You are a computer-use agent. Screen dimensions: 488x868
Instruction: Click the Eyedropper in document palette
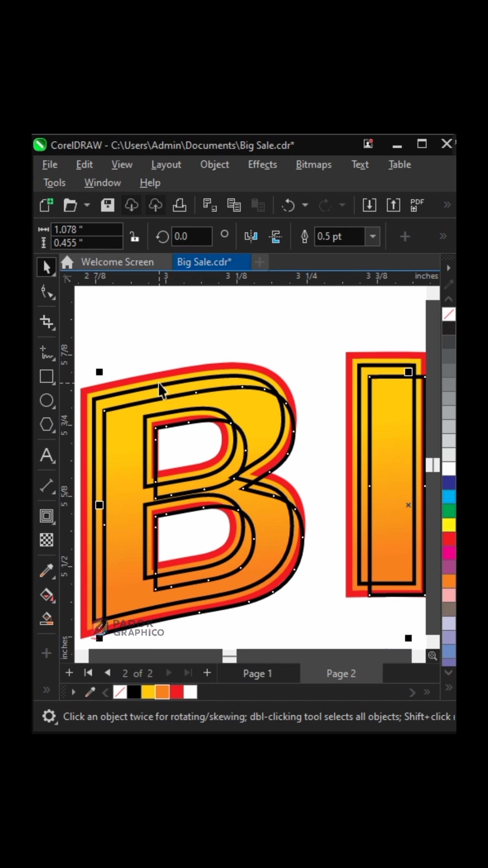coord(90,692)
